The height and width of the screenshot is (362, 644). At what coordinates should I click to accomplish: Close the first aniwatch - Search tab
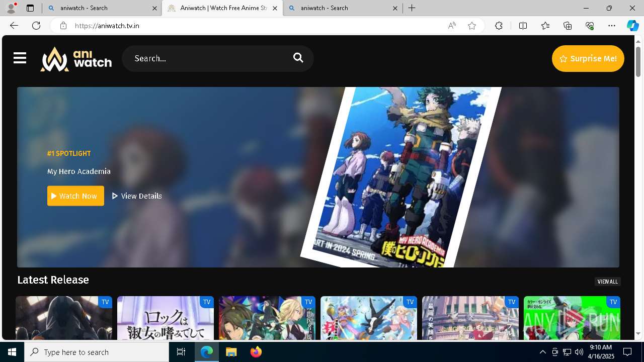(154, 8)
